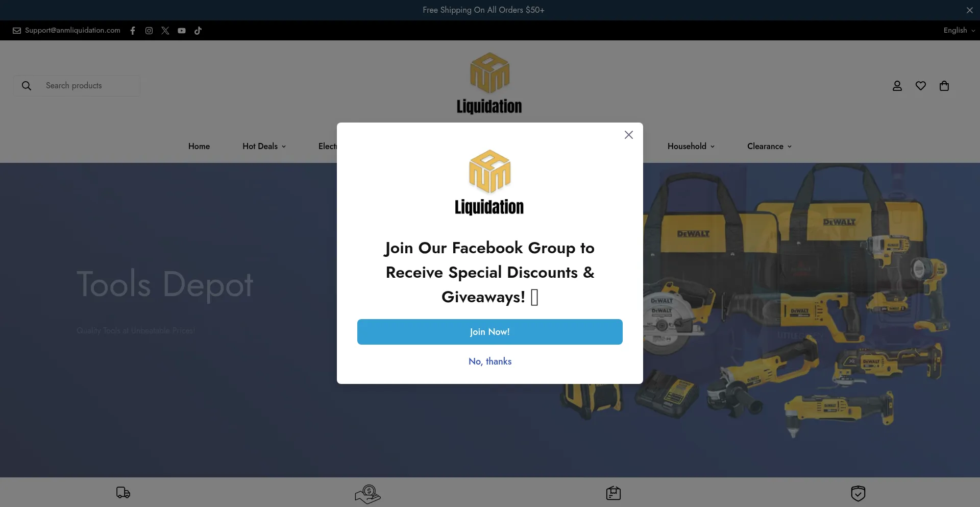The height and width of the screenshot is (507, 980).
Task: View the wishlist heart icon
Action: [921, 86]
